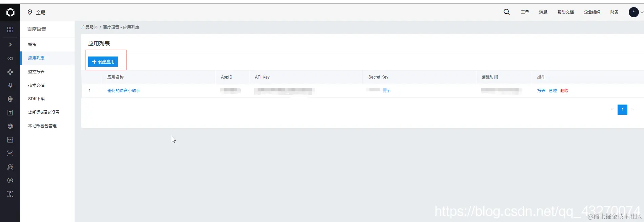Go to next page arrow
This screenshot has height=222, width=644.
click(632, 110)
